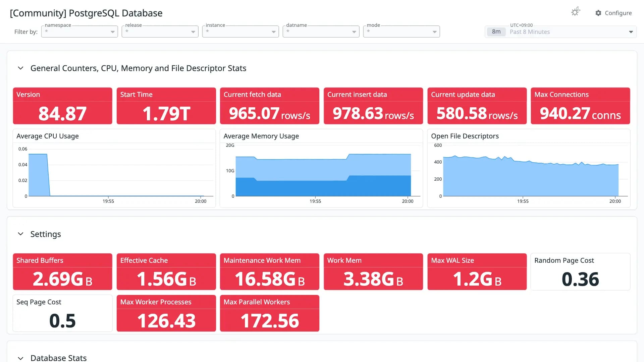644x362 pixels.
Task: Select the Current update data tile
Action: [x=477, y=106]
